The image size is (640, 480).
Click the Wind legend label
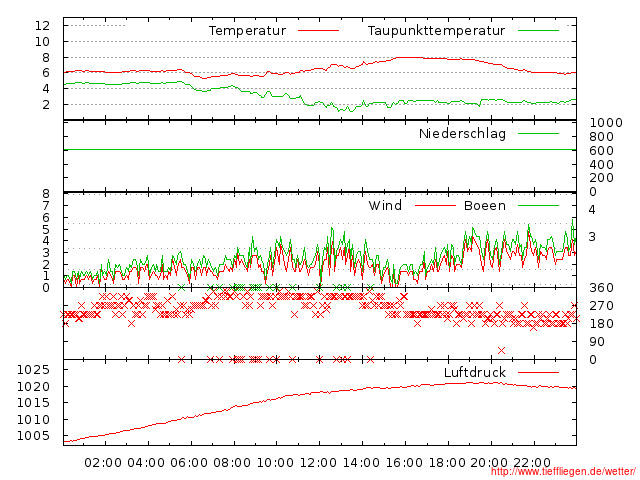coord(385,206)
